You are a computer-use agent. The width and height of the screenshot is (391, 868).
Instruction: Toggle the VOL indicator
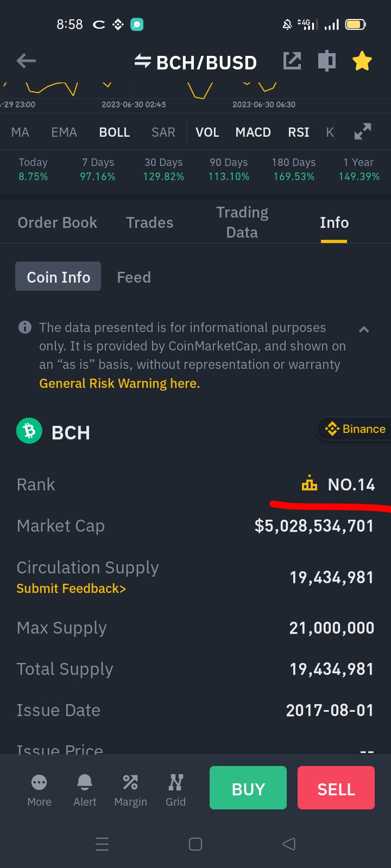tap(207, 132)
